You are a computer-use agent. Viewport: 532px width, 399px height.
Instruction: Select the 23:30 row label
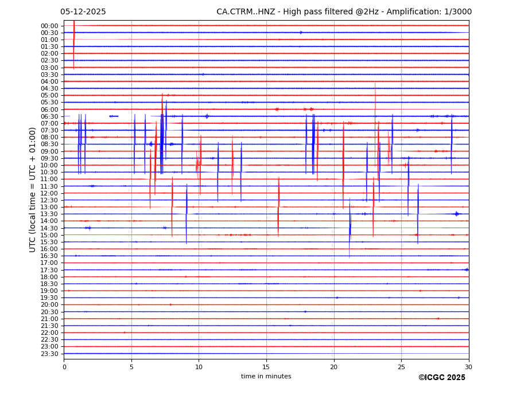[x=49, y=354]
